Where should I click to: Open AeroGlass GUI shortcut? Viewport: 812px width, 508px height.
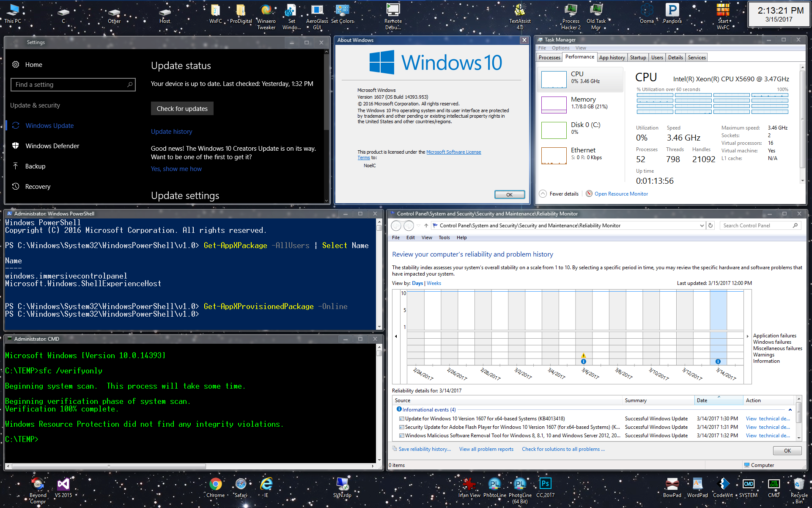point(317,17)
